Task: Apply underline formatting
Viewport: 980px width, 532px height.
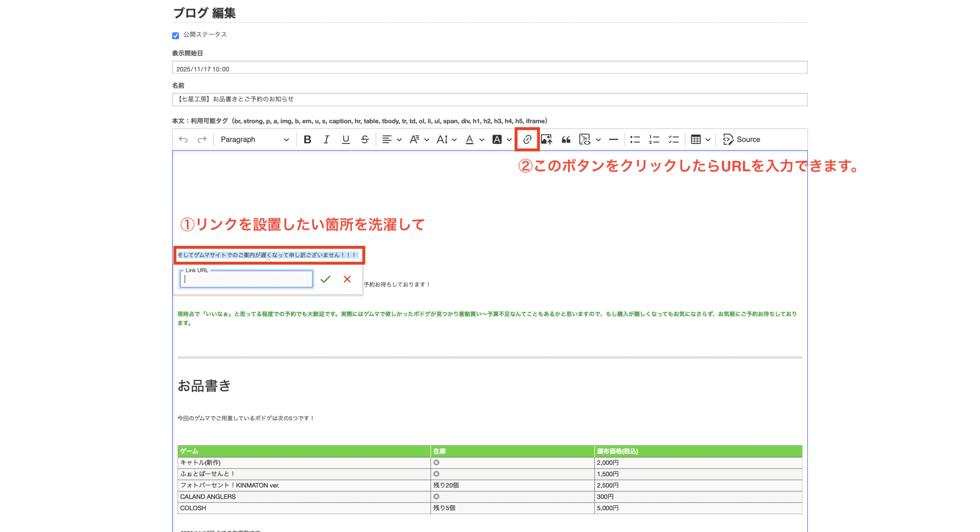Action: (345, 140)
